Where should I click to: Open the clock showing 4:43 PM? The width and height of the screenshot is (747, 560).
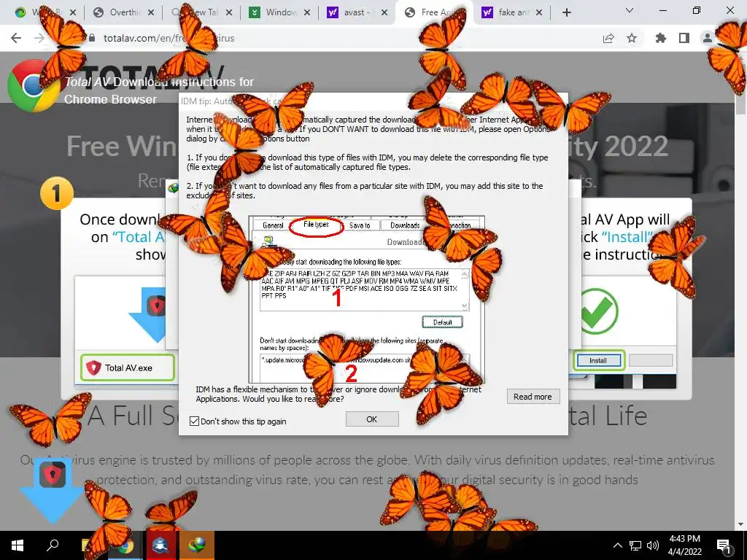[x=684, y=545]
